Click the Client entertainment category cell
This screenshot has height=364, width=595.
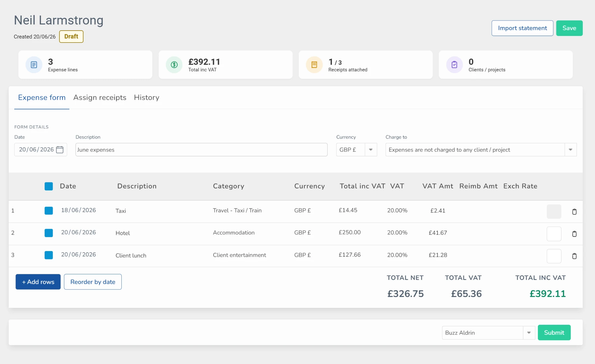click(239, 255)
